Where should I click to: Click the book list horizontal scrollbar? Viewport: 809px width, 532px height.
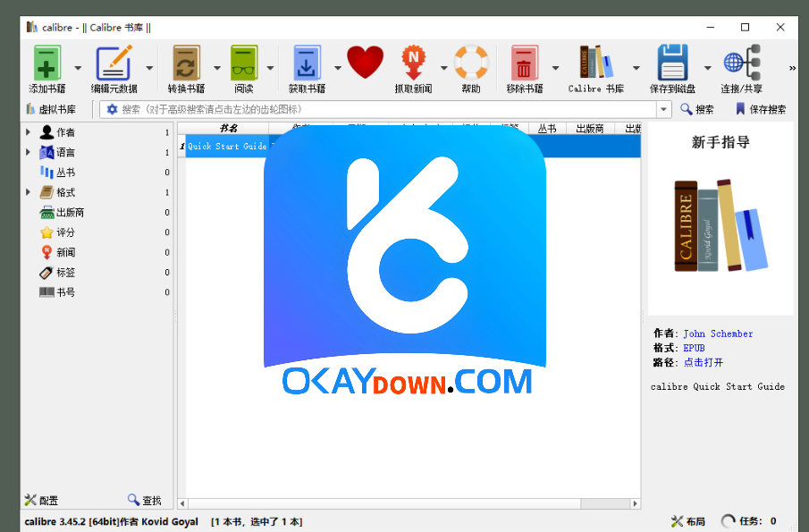point(409,503)
